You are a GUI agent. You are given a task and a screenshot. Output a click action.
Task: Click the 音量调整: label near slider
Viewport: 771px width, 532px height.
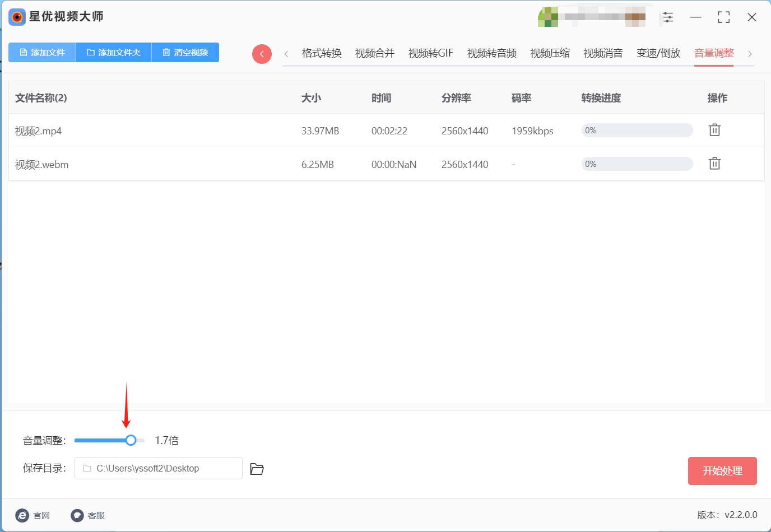pyautogui.click(x=44, y=441)
